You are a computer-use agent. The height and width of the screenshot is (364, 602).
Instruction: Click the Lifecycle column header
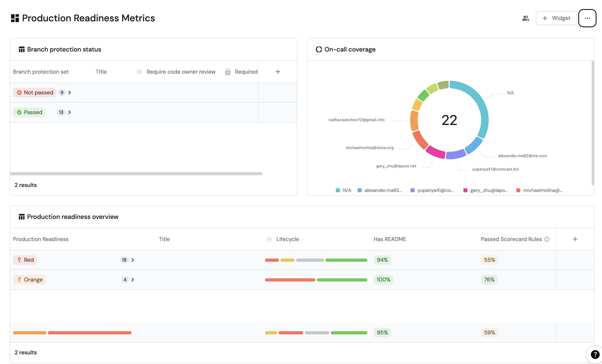(x=287, y=239)
